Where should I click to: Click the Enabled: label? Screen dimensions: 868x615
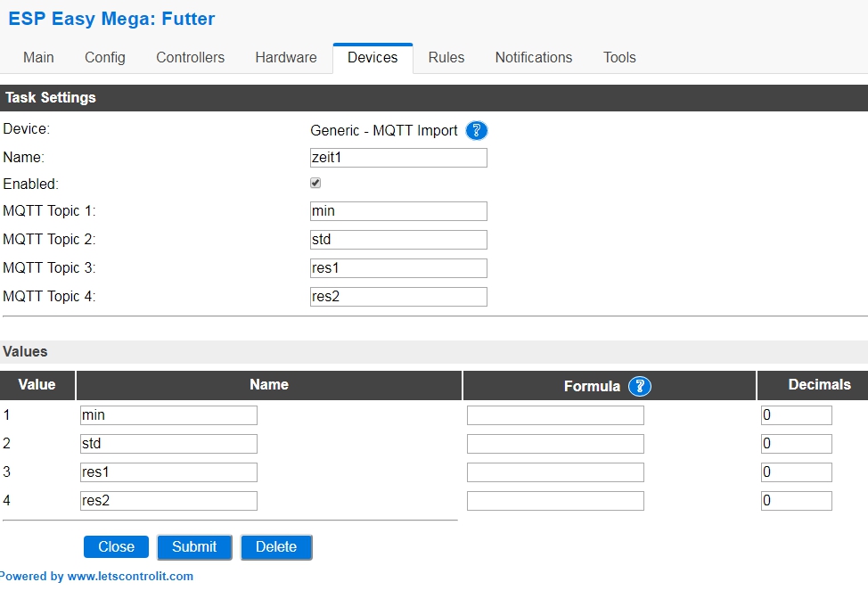click(x=30, y=184)
